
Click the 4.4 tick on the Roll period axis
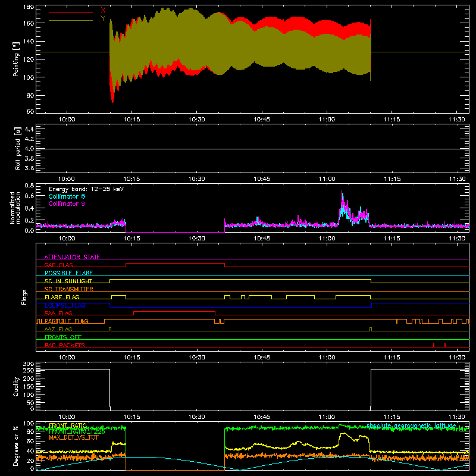pos(29,129)
